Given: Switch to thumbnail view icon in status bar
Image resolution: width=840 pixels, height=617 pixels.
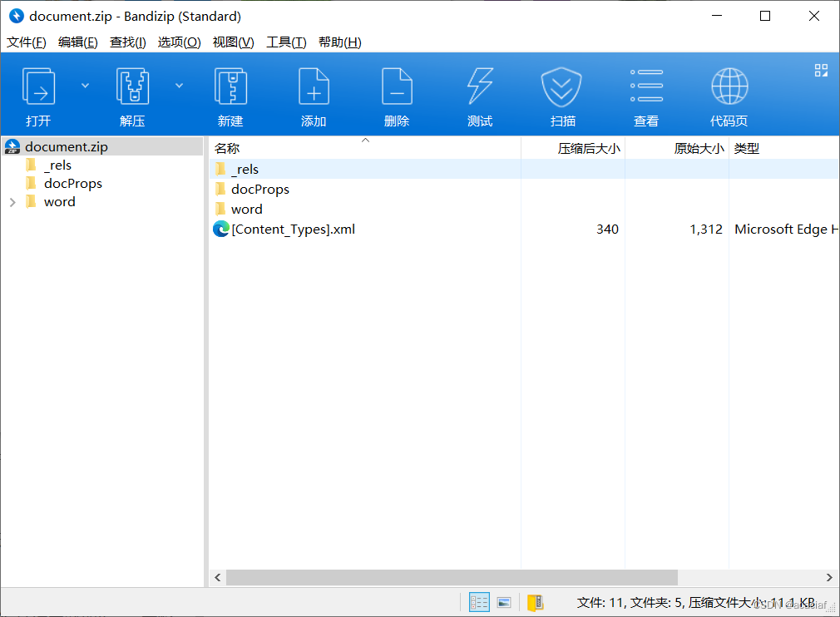Looking at the screenshot, I should click(x=503, y=603).
